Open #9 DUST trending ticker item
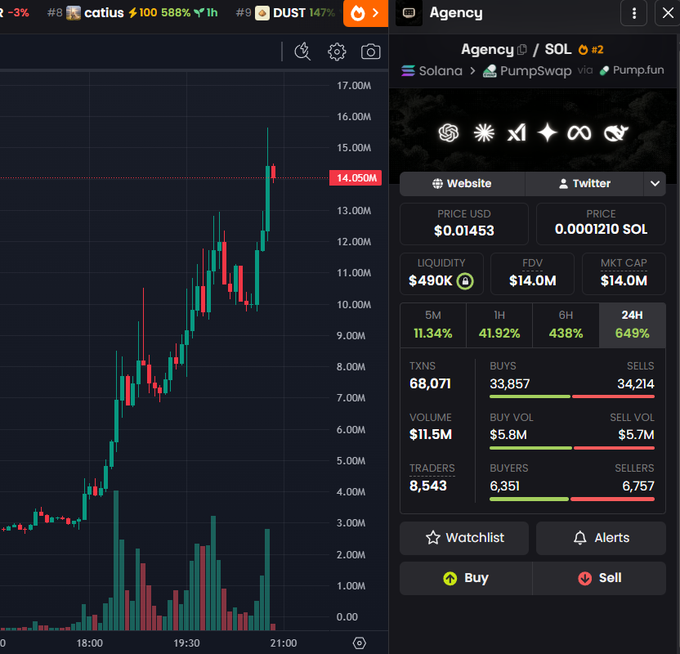This screenshot has height=654, width=680. (x=285, y=13)
